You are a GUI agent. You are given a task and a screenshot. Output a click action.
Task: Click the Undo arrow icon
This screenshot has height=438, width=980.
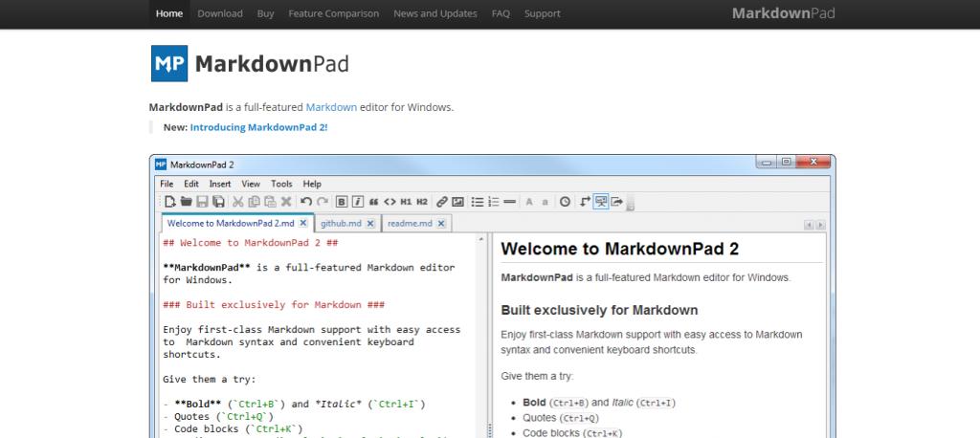click(305, 201)
